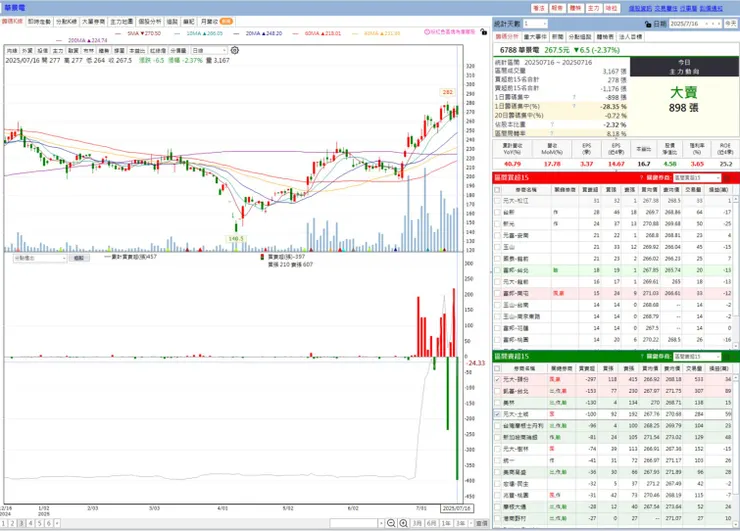
Task: Open the 區間買超15 filter dropdown in red header
Action: point(697,178)
